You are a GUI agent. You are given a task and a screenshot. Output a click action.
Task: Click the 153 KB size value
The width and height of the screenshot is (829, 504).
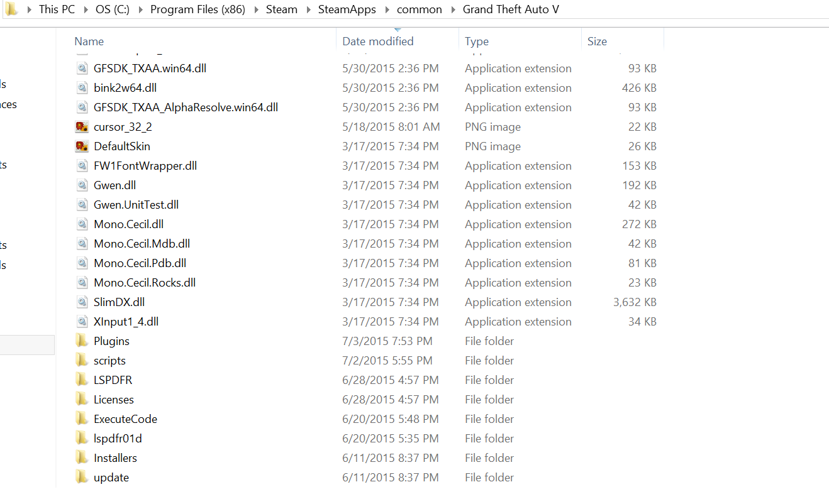[639, 166]
